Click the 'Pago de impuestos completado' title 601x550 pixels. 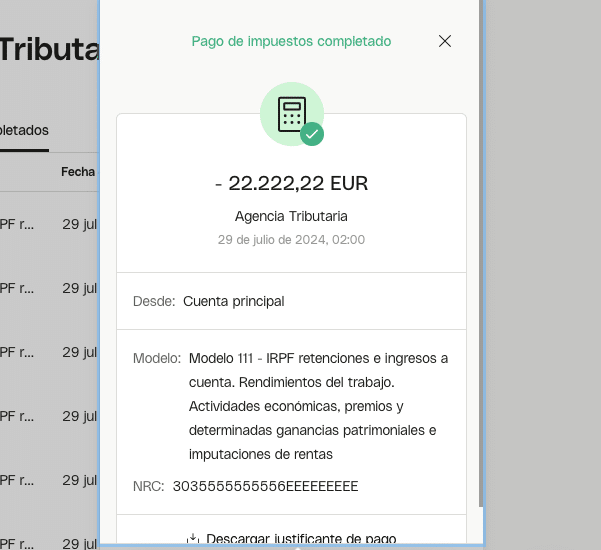coord(291,41)
